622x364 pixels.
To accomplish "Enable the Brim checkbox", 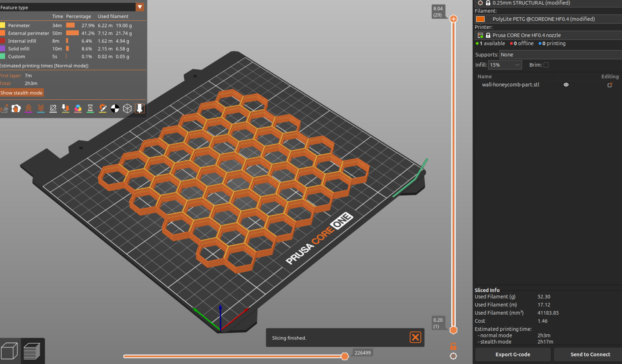I will pos(546,65).
